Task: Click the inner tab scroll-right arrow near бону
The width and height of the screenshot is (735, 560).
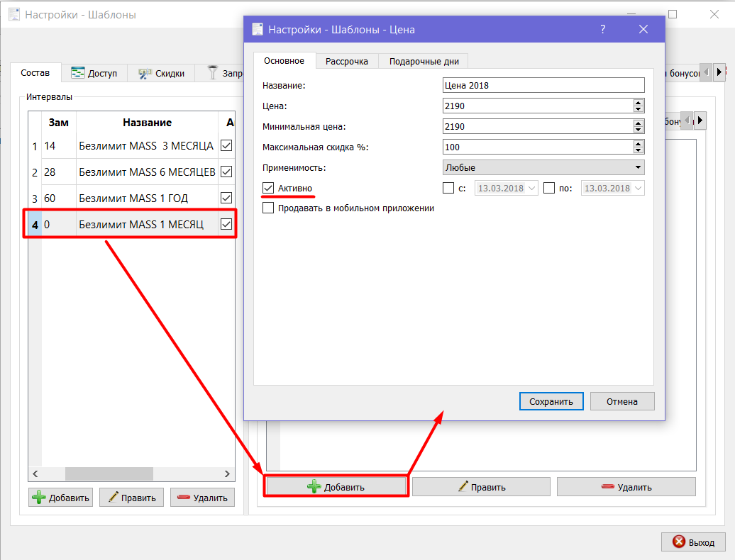Action: 700,121
